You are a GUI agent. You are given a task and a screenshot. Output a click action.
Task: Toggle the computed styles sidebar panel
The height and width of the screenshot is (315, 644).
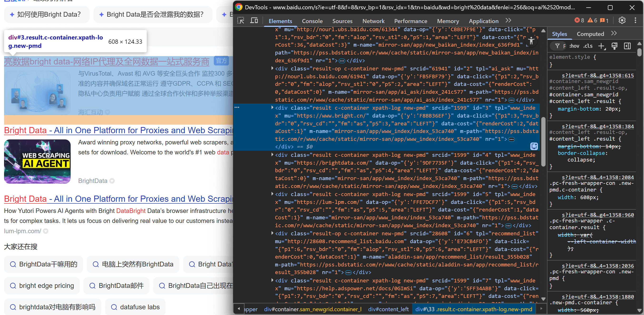pos(627,46)
